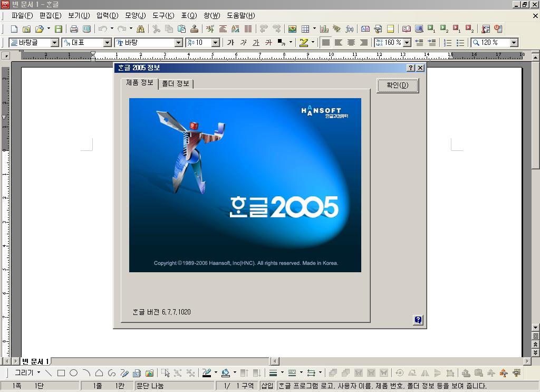This screenshot has height=392, width=540.
Task: Toggle underline text formatting
Action: tap(256, 43)
